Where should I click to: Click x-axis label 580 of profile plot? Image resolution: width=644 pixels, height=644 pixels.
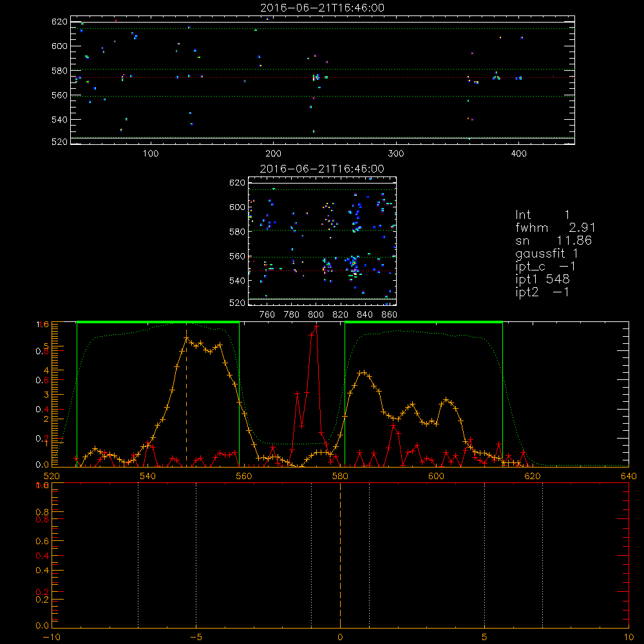[x=340, y=476]
